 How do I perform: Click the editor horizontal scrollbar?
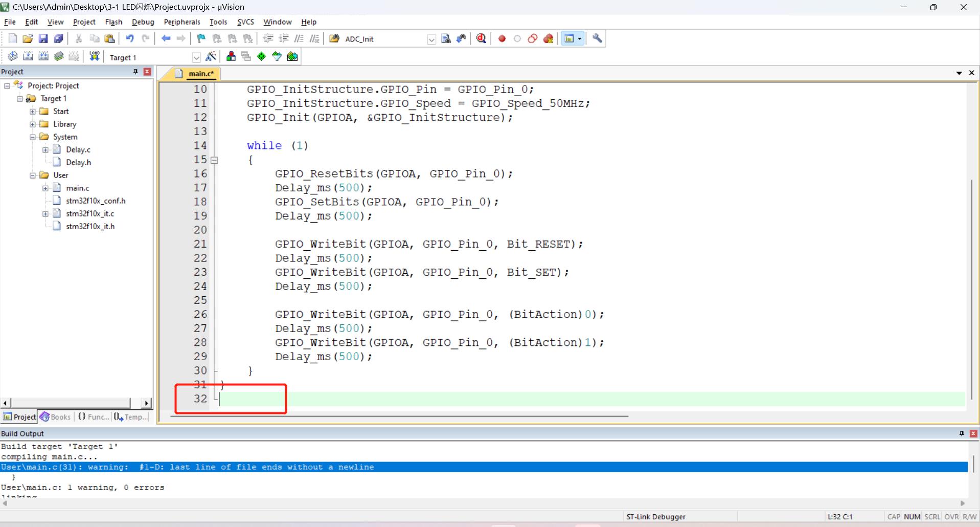tap(399, 416)
